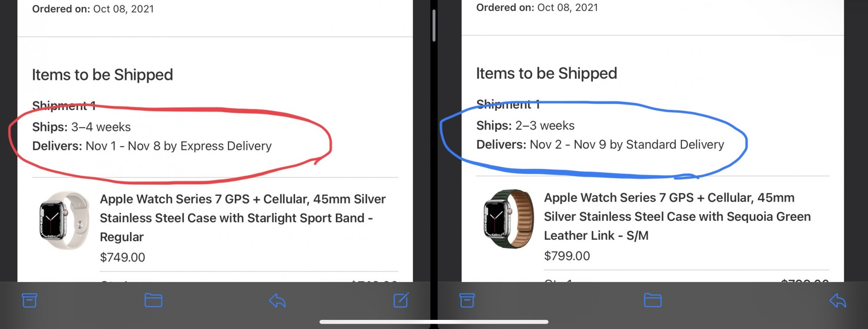Tap the "Ships: 3–4 weeks" text

[x=82, y=127]
